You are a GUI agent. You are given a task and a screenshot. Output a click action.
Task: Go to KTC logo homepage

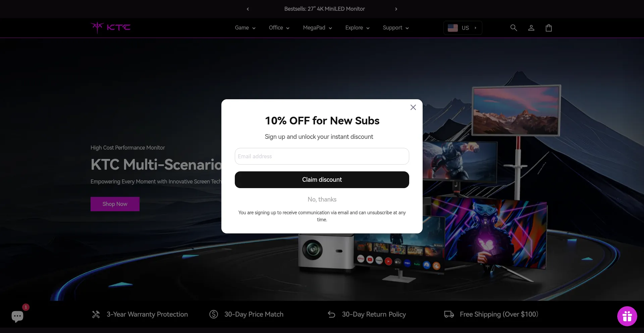pyautogui.click(x=110, y=27)
